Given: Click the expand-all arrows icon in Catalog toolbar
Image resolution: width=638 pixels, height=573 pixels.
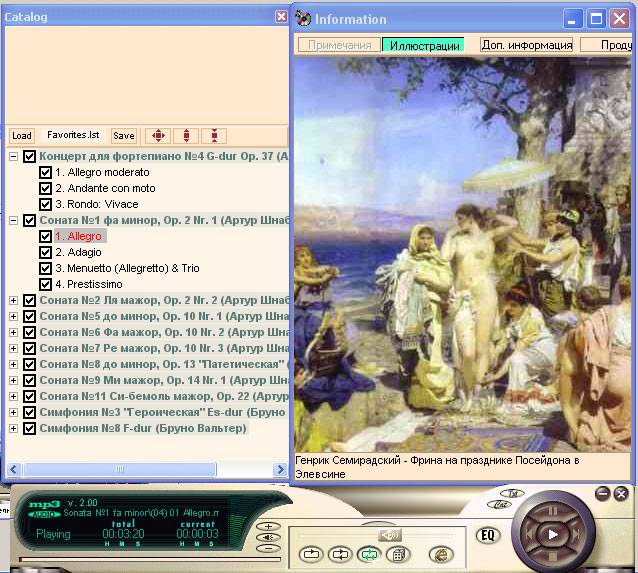Looking at the screenshot, I should (x=158, y=136).
